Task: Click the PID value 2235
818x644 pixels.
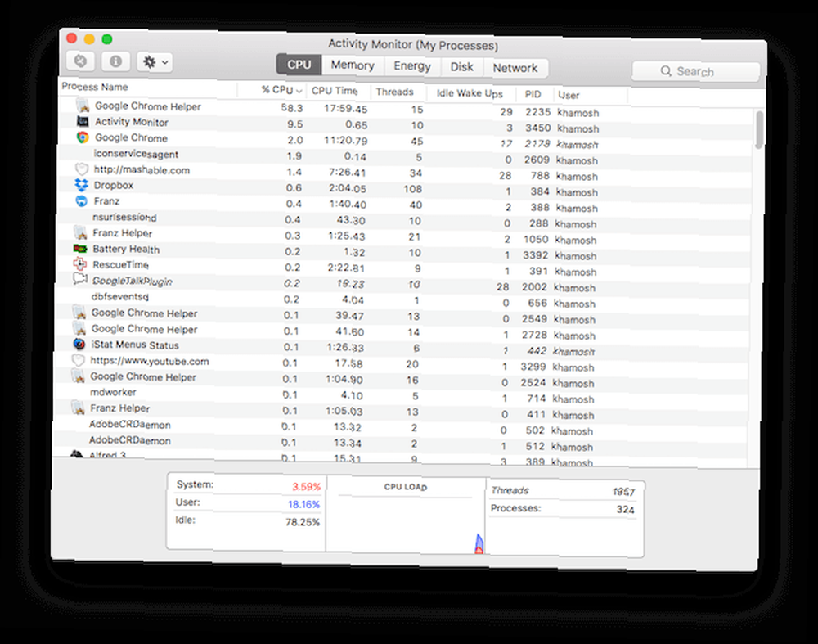Action: (x=538, y=111)
